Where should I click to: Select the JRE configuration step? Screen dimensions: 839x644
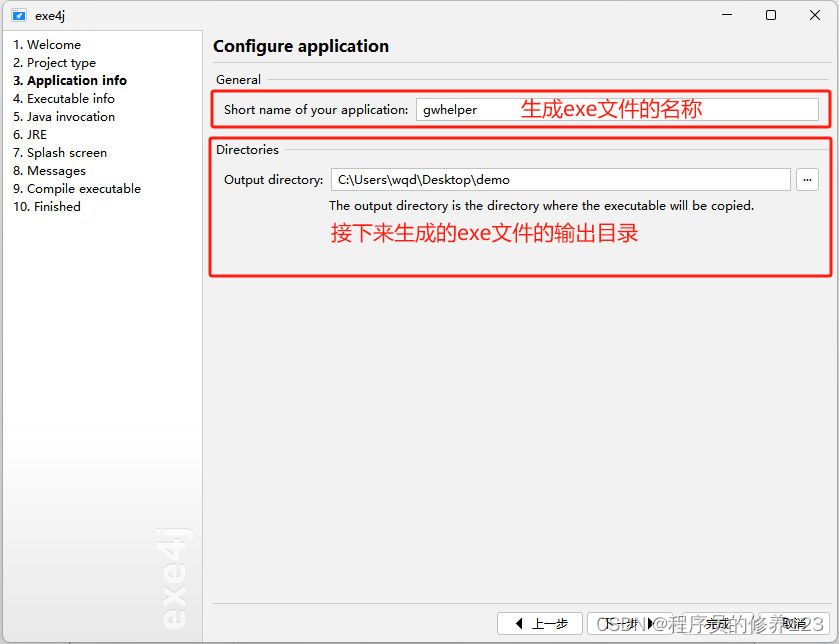[30, 134]
